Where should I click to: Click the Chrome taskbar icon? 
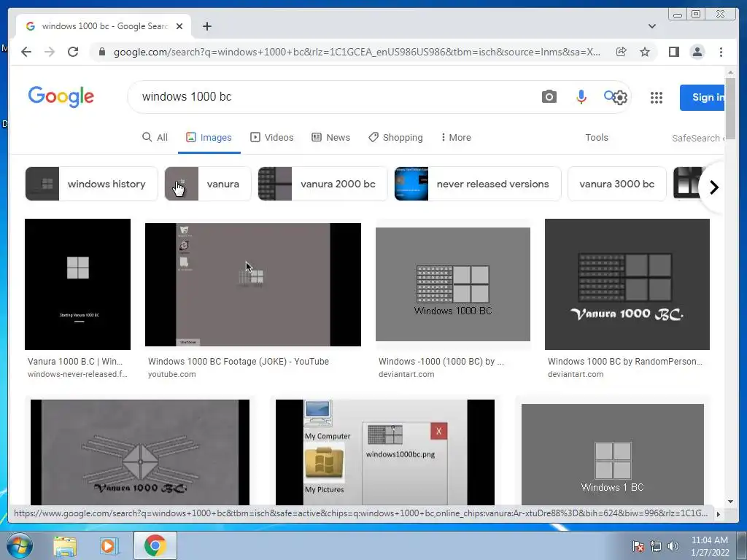click(155, 545)
